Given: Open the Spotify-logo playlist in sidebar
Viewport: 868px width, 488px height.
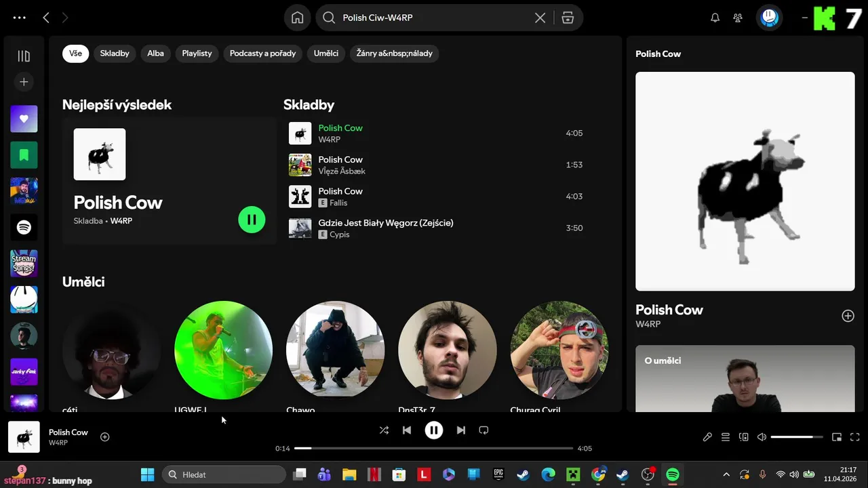Looking at the screenshot, I should tap(24, 227).
